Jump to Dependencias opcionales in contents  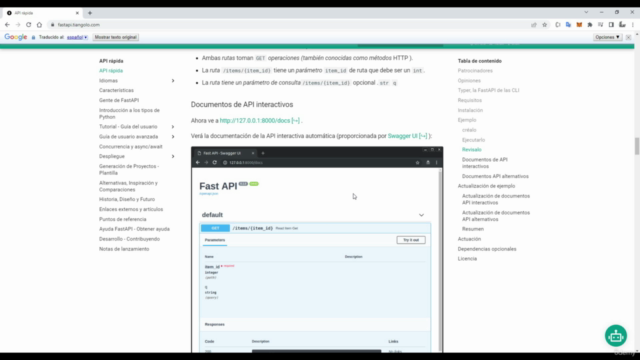487,249
